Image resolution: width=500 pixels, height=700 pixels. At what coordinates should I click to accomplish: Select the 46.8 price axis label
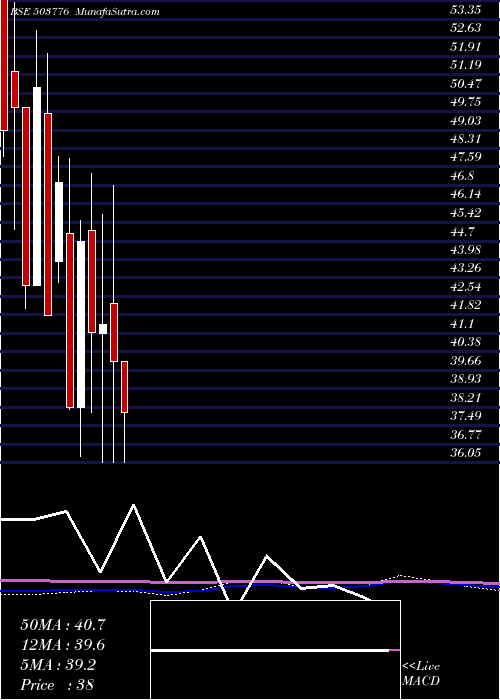[x=462, y=176]
